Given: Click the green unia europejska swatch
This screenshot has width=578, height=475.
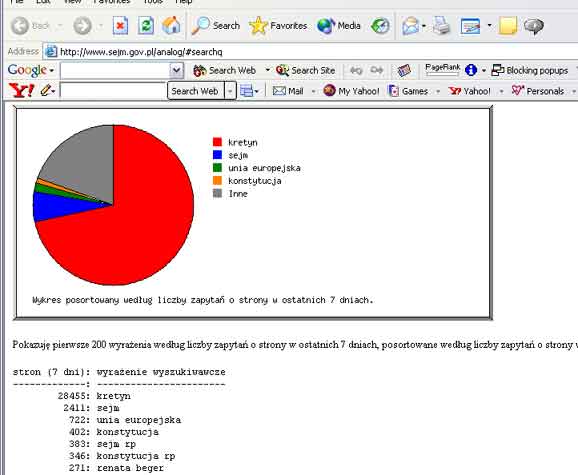Looking at the screenshot, I should 217,168.
